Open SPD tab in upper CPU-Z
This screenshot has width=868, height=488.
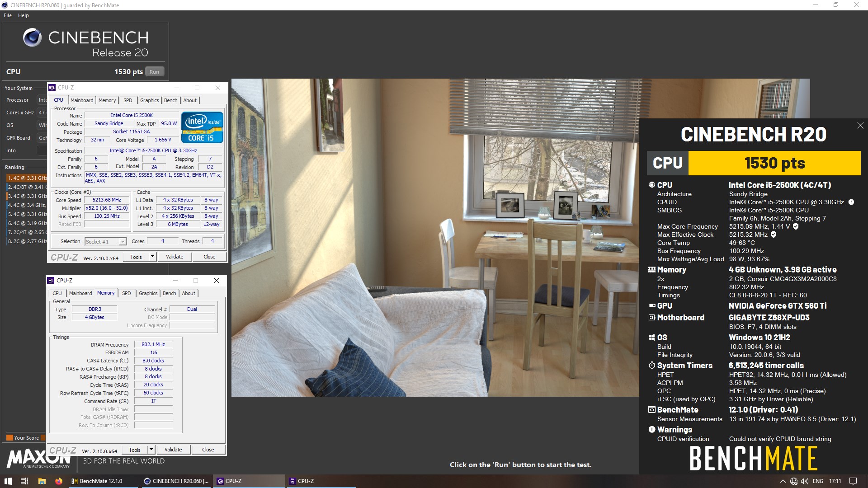pos(128,100)
